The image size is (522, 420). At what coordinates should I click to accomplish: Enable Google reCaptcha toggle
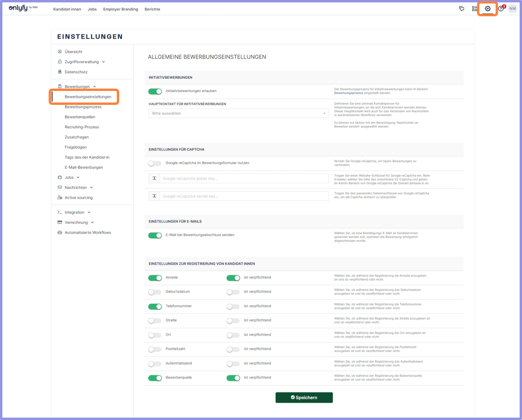155,163
